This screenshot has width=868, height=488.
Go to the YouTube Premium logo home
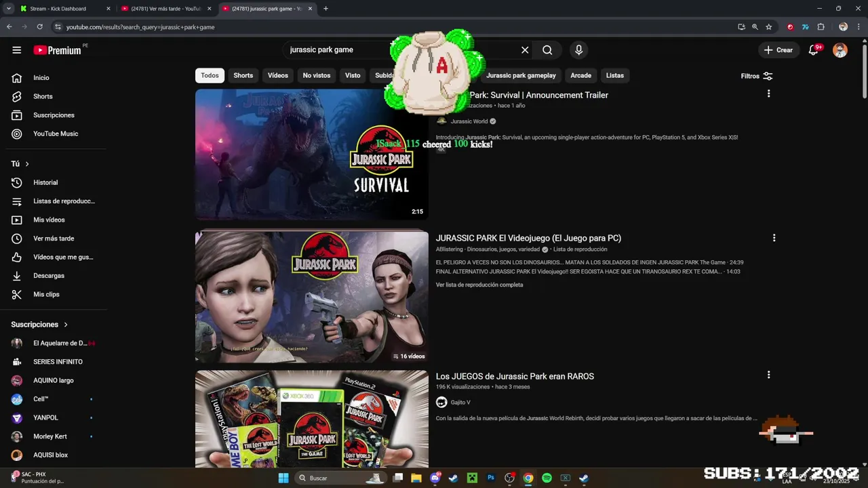point(58,50)
